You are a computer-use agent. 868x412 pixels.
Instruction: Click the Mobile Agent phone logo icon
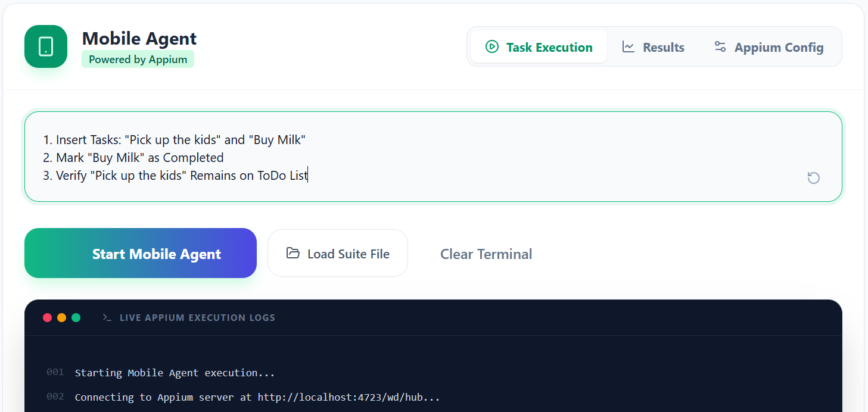point(46,46)
